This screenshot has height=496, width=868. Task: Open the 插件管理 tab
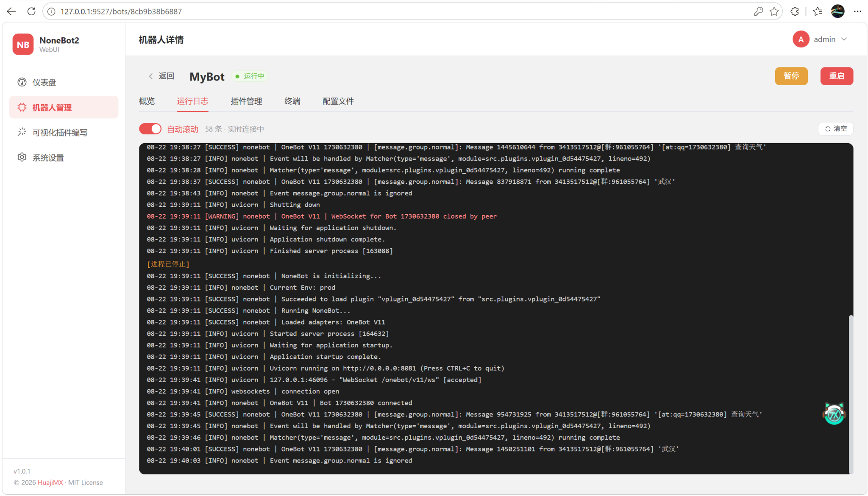246,101
